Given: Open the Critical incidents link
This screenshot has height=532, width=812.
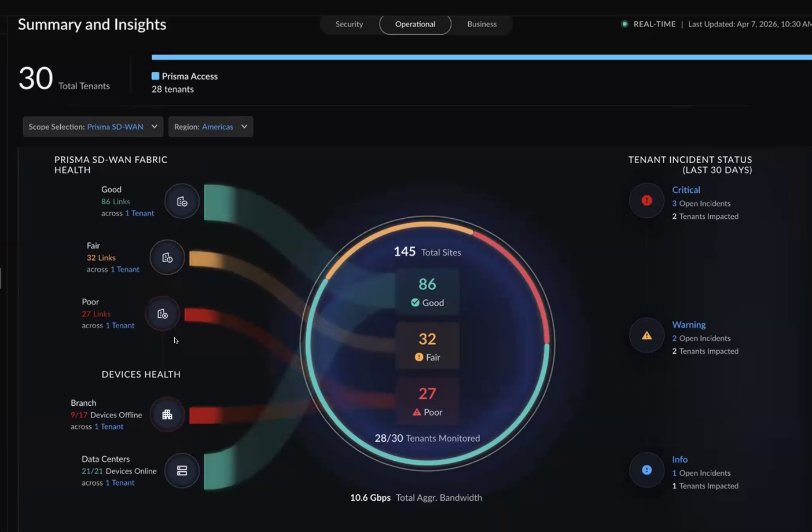Looking at the screenshot, I should 686,190.
